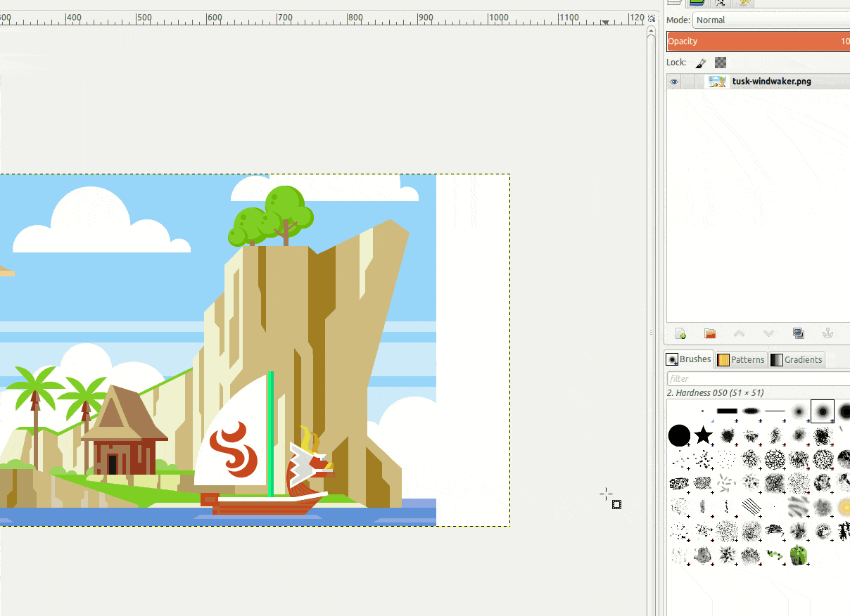
Task: Switch to the Gradients tab
Action: pyautogui.click(x=797, y=359)
